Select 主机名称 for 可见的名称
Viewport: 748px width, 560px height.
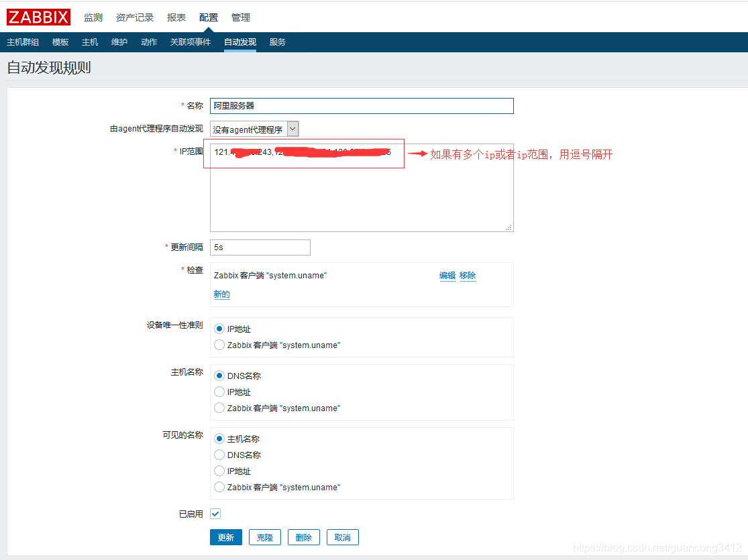click(x=219, y=439)
